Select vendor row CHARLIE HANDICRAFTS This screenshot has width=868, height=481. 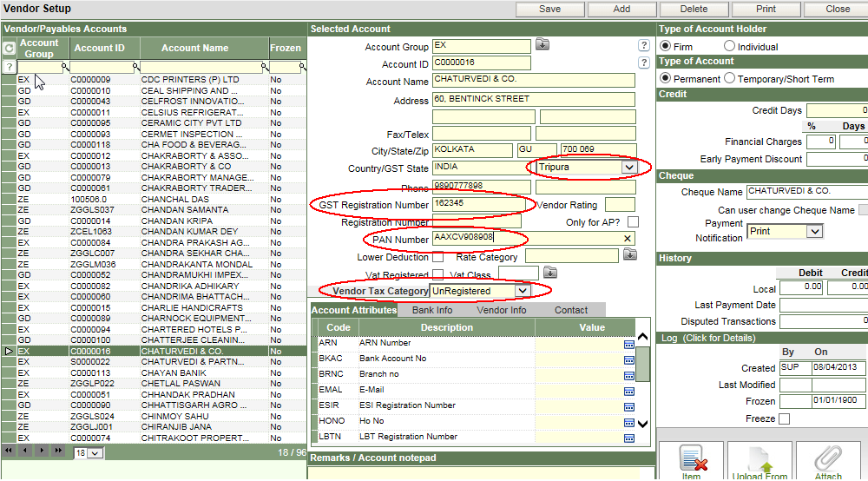pos(154,307)
